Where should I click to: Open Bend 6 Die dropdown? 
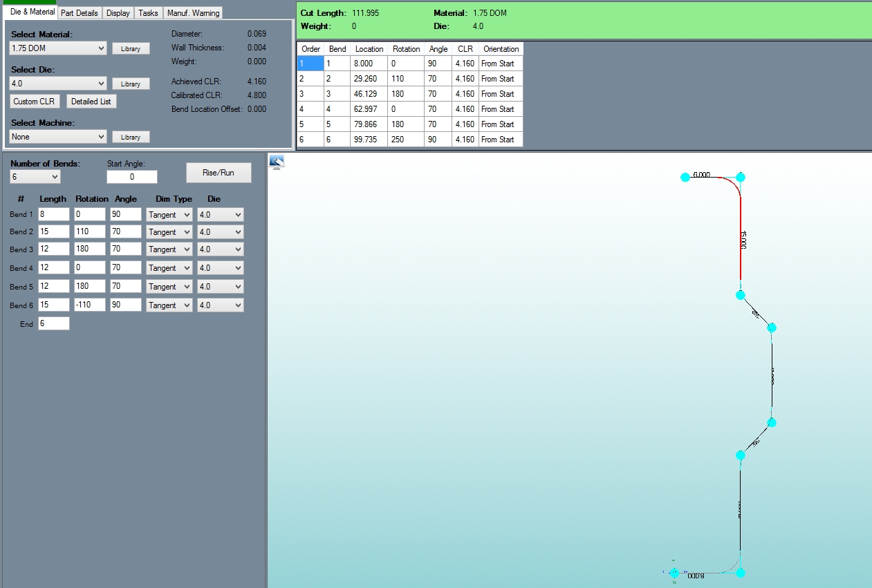click(220, 305)
